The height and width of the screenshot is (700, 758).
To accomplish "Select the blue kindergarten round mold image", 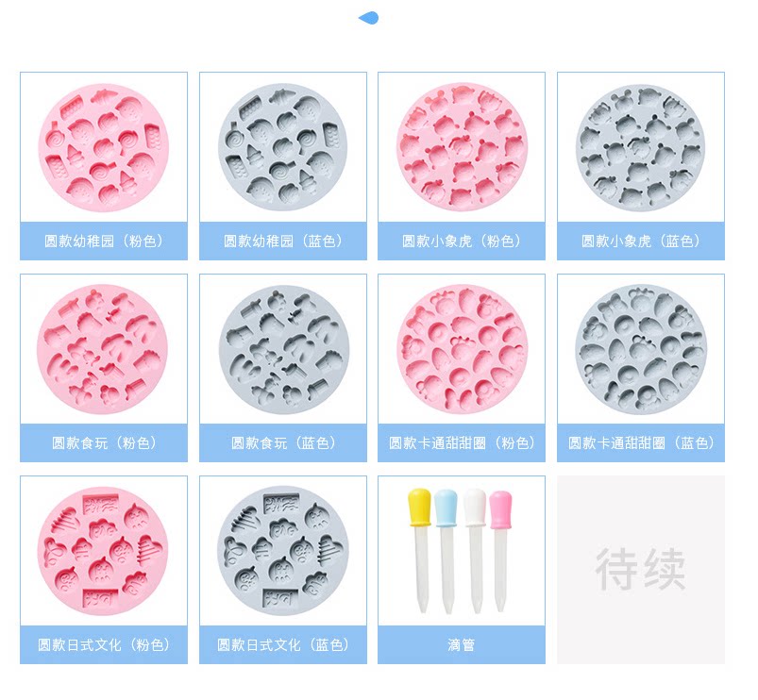I will [283, 147].
